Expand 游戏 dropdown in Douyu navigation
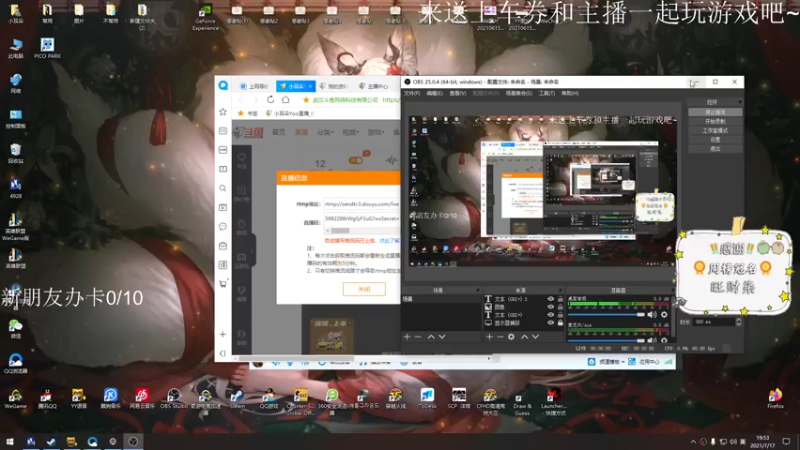This screenshot has height=450, width=800. [x=376, y=132]
